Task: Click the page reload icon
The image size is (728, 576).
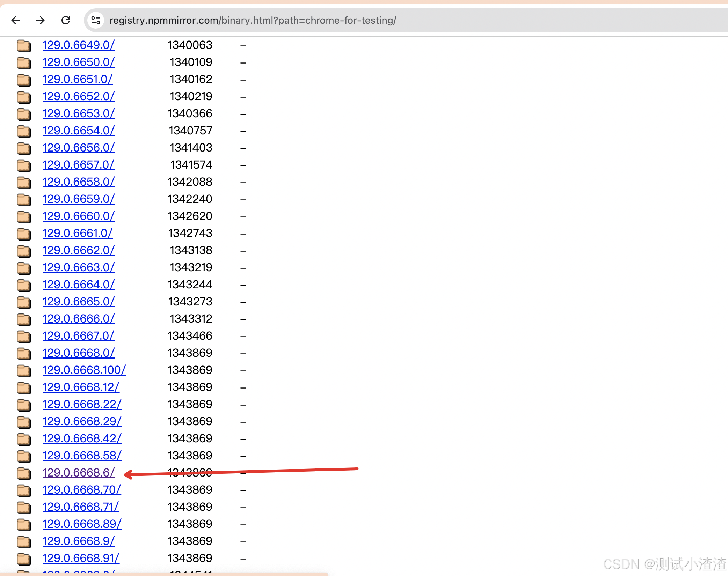Action: [66, 20]
